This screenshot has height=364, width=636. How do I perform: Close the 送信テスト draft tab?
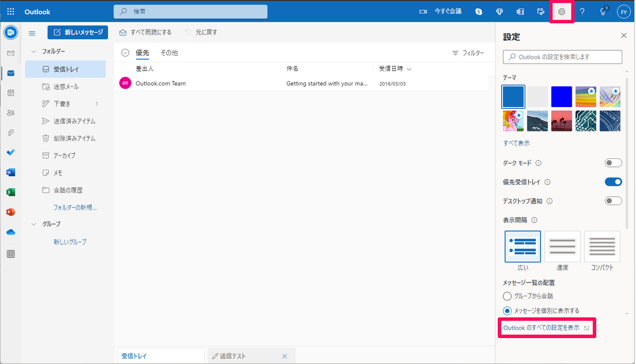click(285, 356)
